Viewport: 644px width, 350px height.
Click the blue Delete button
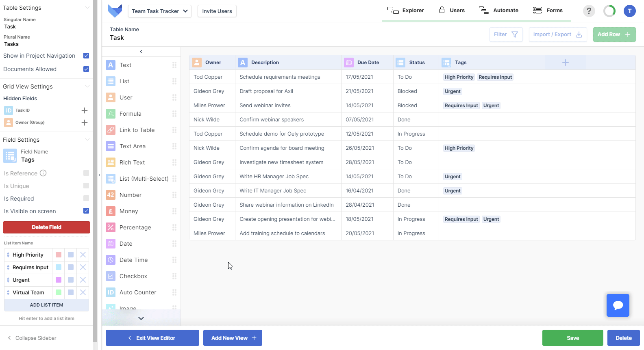pyautogui.click(x=624, y=338)
